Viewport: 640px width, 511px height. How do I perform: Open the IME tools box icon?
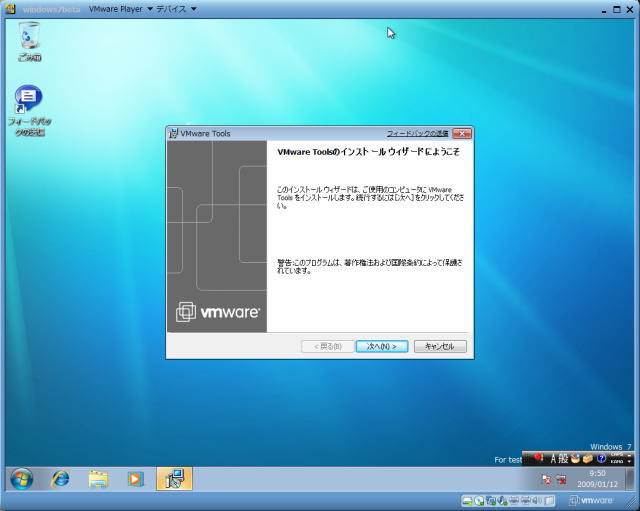[x=588, y=459]
